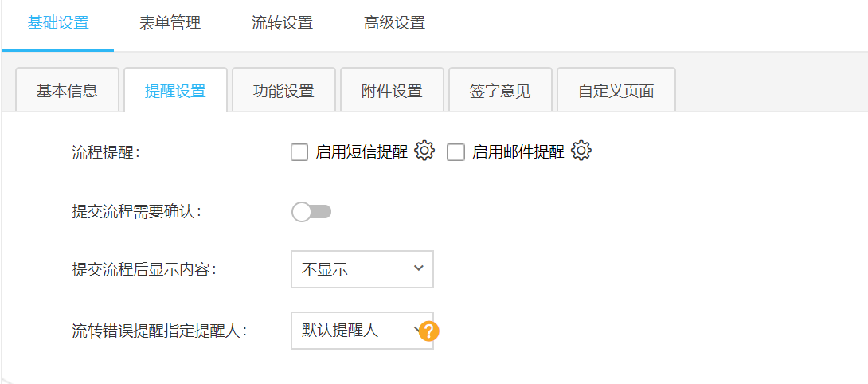
Task: Select the 高级设置 top tab
Action: (395, 23)
